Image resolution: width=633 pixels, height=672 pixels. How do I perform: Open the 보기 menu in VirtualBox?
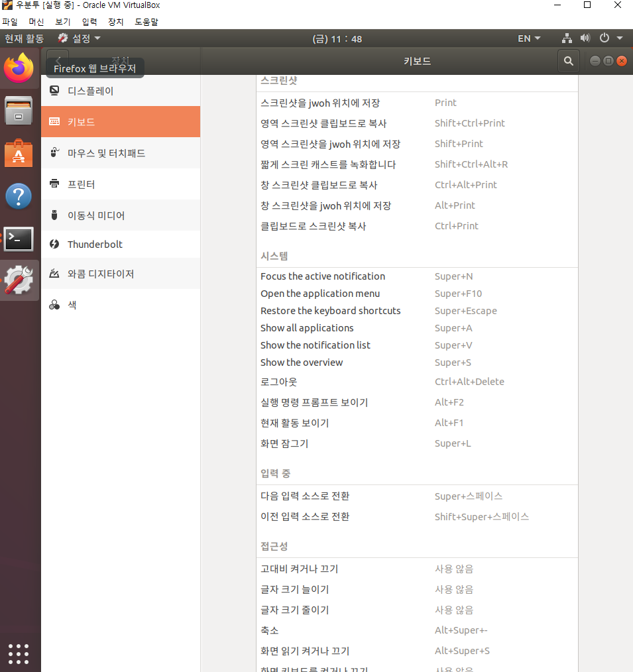coord(62,22)
